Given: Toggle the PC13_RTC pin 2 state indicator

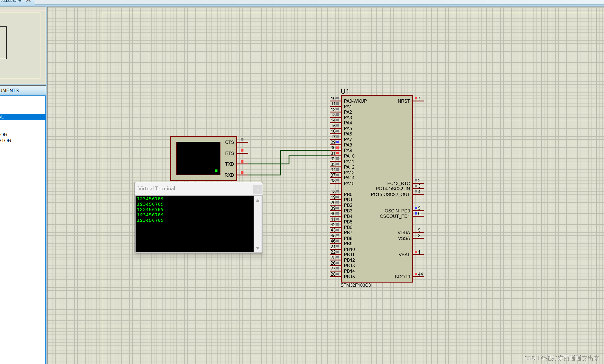Looking at the screenshot, I should tap(416, 180).
